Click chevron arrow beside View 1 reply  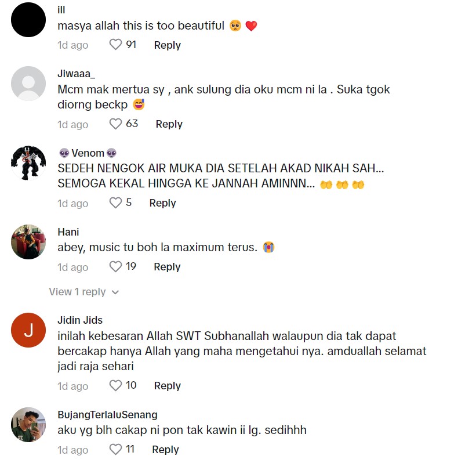[x=115, y=292]
